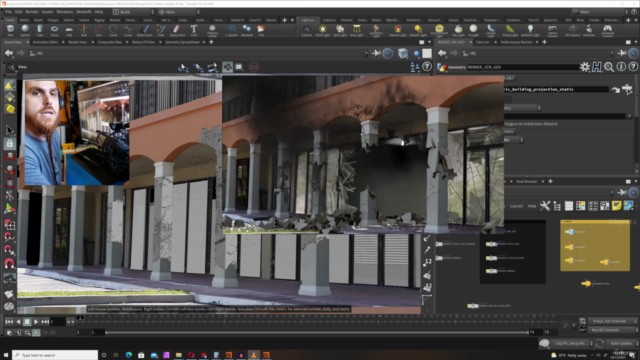Click the Font shelf tool
Image resolution: width=640 pixels, height=360 pixels.
(194, 30)
